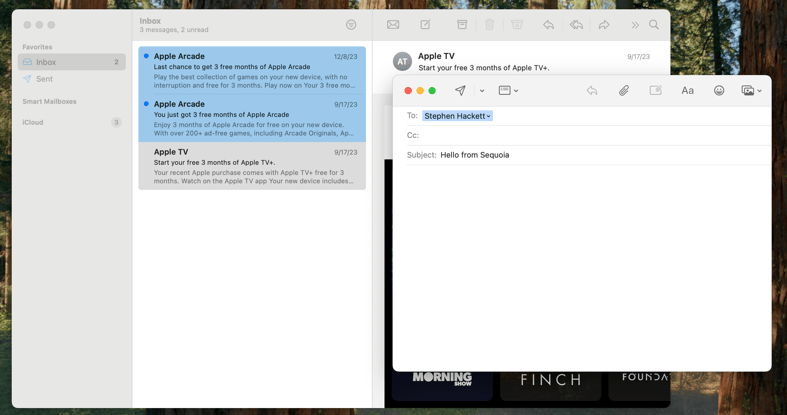Open header fields dropdown in compose window

coord(508,90)
